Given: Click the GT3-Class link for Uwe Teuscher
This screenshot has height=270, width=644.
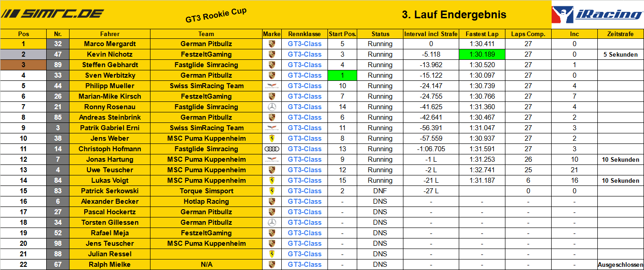Looking at the screenshot, I should (x=305, y=170).
